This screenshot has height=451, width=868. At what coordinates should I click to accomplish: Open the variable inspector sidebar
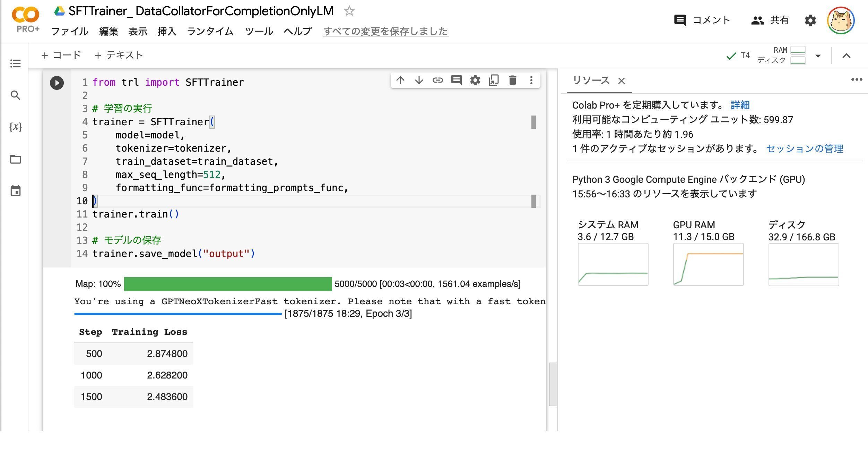(15, 127)
